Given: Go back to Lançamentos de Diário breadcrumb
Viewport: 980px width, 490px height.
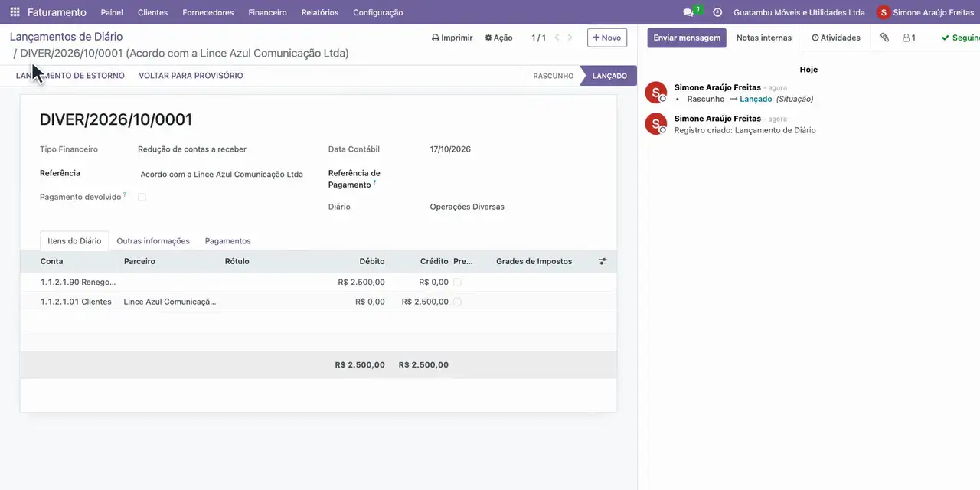Looking at the screenshot, I should pyautogui.click(x=66, y=37).
